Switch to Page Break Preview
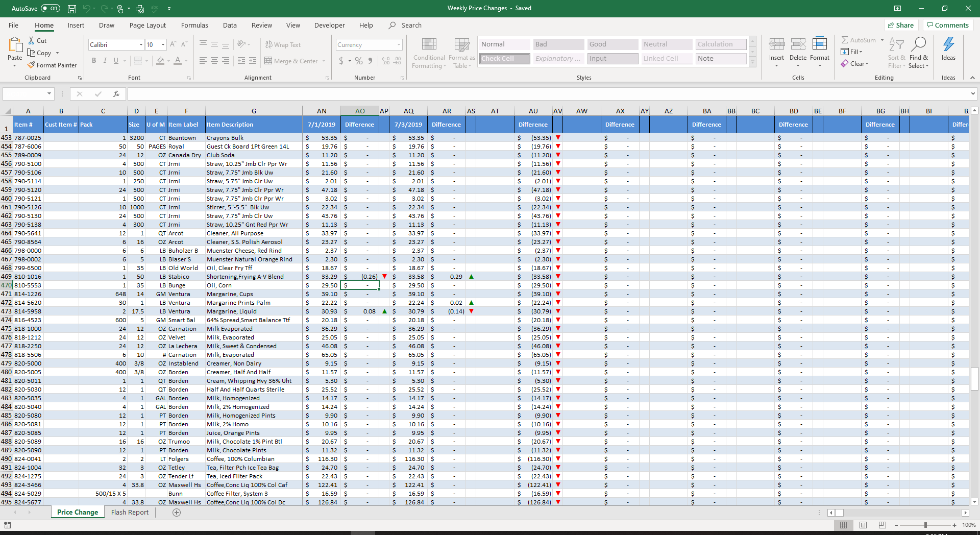 click(883, 525)
